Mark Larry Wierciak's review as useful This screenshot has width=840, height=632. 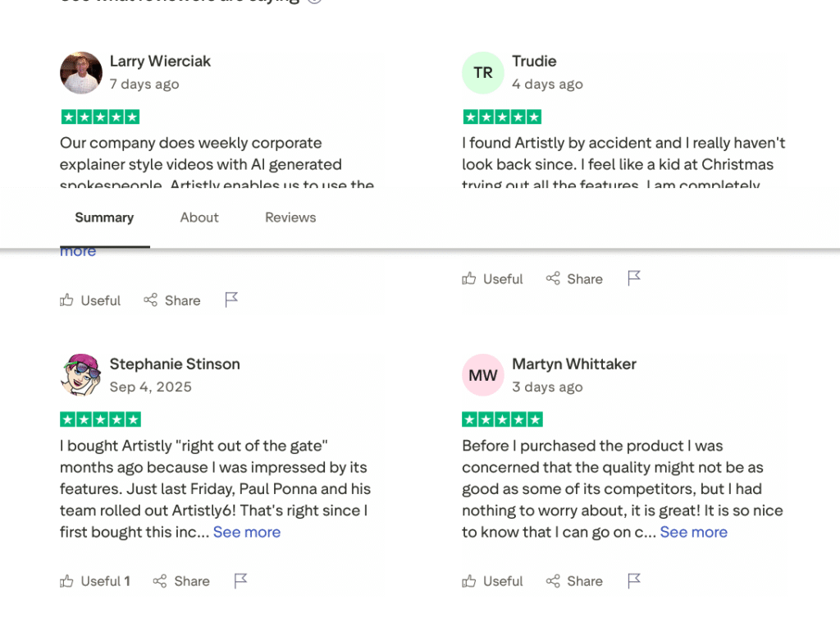pyautogui.click(x=90, y=300)
